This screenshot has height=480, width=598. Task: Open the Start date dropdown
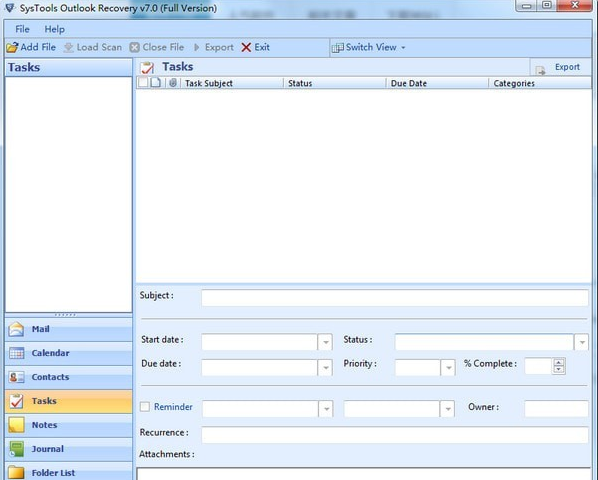pyautogui.click(x=325, y=342)
